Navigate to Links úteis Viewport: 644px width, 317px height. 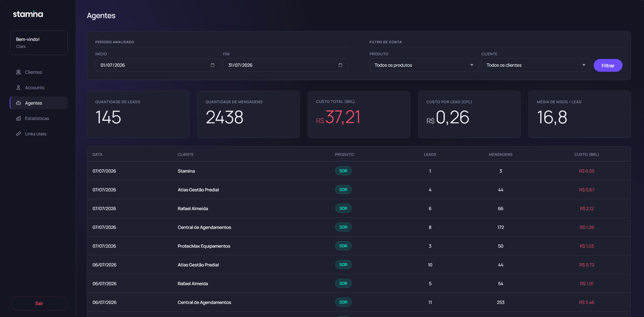tap(39, 134)
